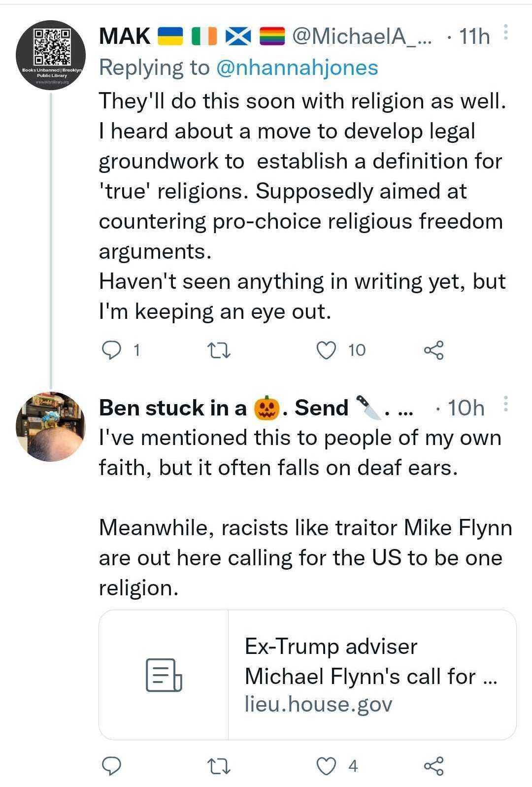The width and height of the screenshot is (532, 787).
Task: Open the 10h timestamp of Ben's tweet
Action: [466, 408]
